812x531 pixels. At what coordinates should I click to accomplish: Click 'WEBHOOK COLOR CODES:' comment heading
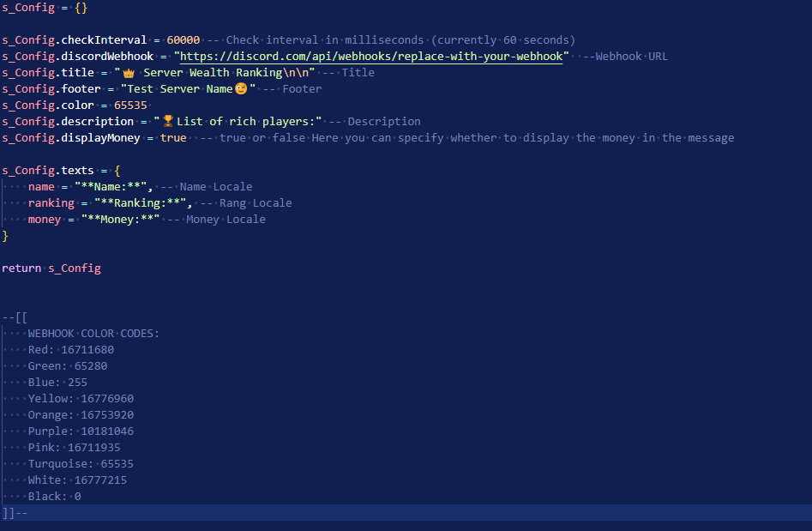pyautogui.click(x=93, y=334)
